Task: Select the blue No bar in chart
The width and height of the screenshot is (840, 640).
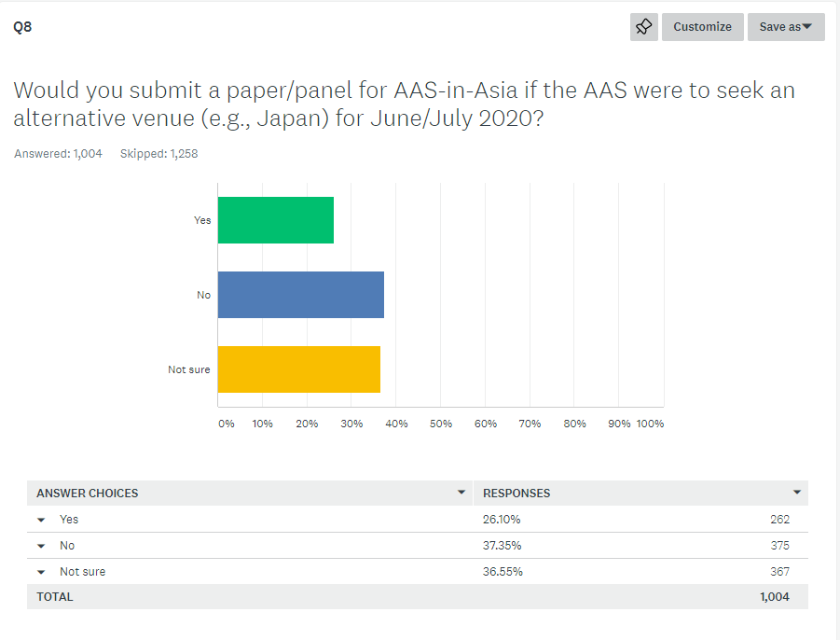Action: [301, 295]
